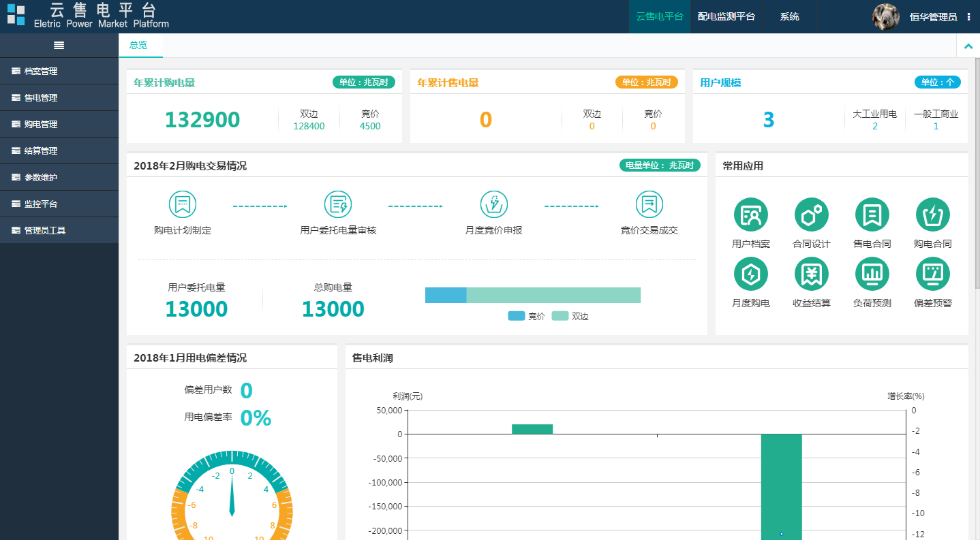Open the 购电合同 shortcut icon
This screenshot has width=980, height=540.
932,215
